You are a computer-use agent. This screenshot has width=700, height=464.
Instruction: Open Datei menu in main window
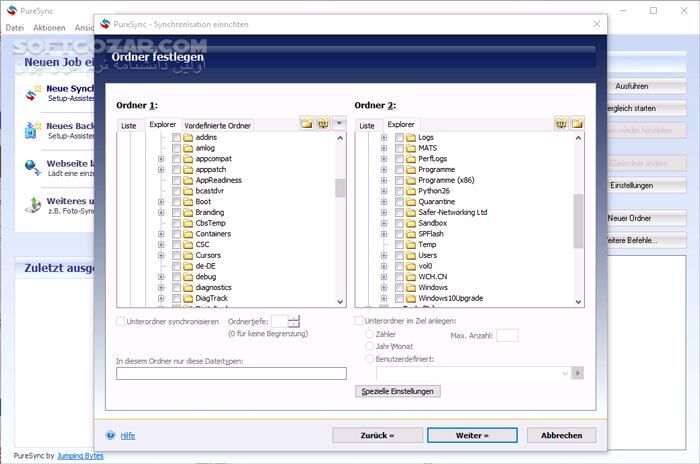click(x=15, y=28)
